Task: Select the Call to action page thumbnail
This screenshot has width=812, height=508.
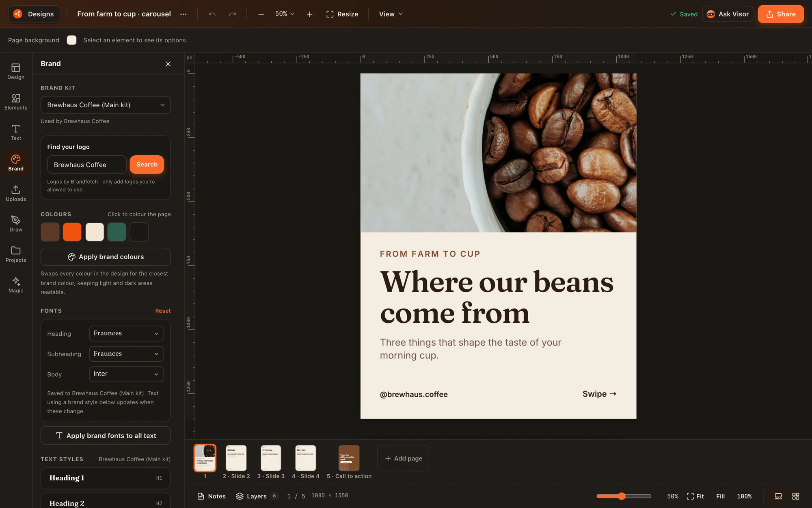Action: pyautogui.click(x=349, y=458)
